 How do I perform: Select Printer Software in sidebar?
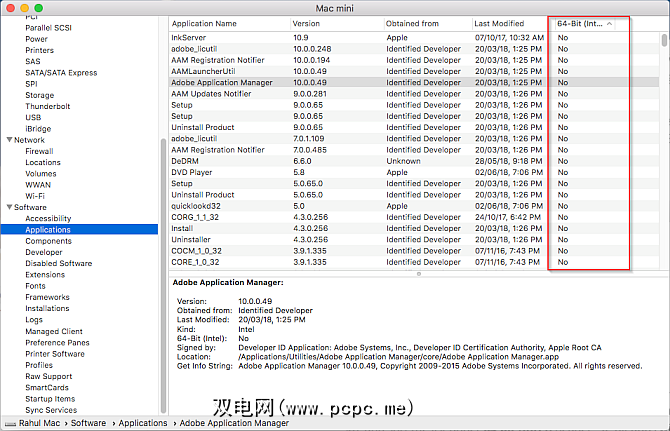click(55, 354)
